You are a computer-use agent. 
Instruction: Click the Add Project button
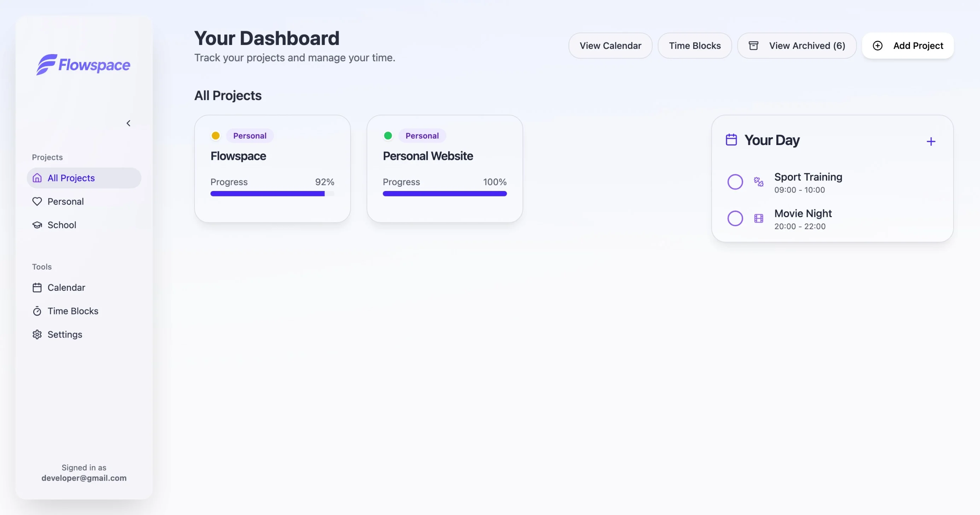click(908, 45)
